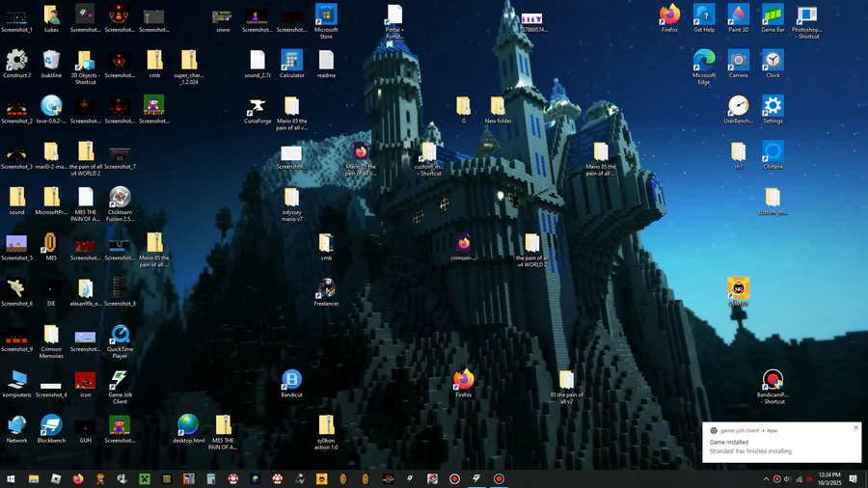Open the CurseForge desktop shortcut
868x488 pixels.
[258, 110]
